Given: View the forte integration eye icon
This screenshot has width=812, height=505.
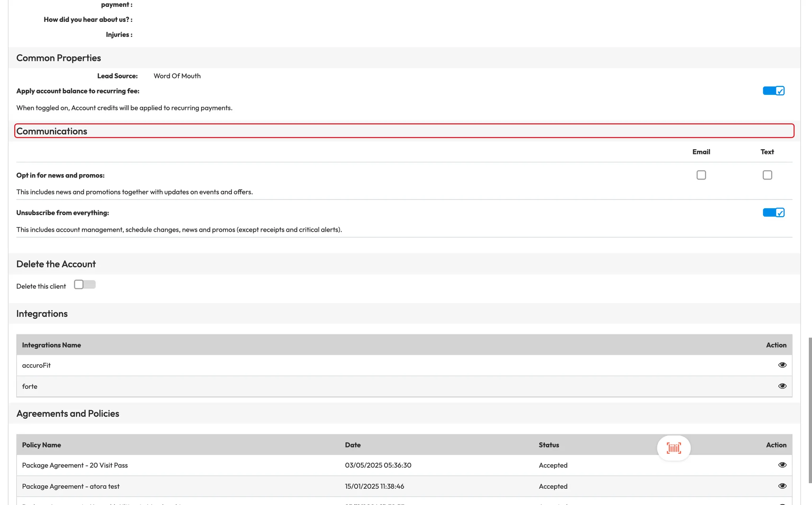Looking at the screenshot, I should pos(782,386).
